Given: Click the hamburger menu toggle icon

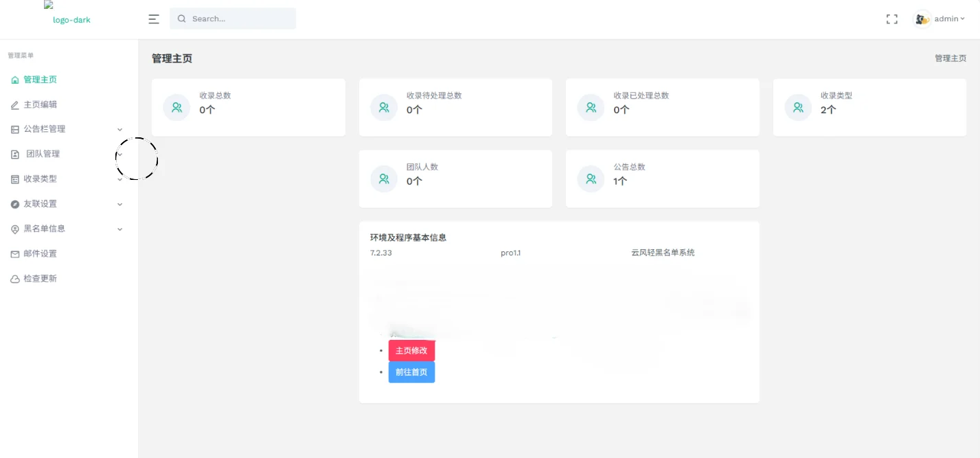Looking at the screenshot, I should click(x=154, y=19).
